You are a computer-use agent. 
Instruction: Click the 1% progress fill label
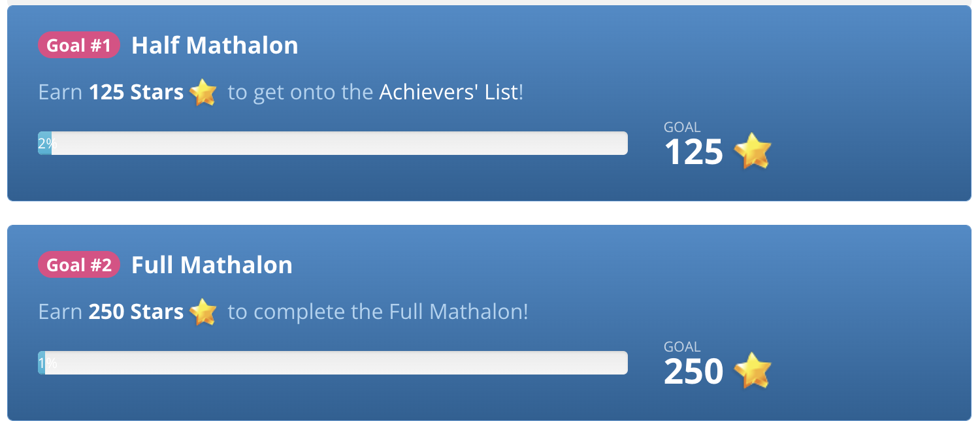[47, 363]
